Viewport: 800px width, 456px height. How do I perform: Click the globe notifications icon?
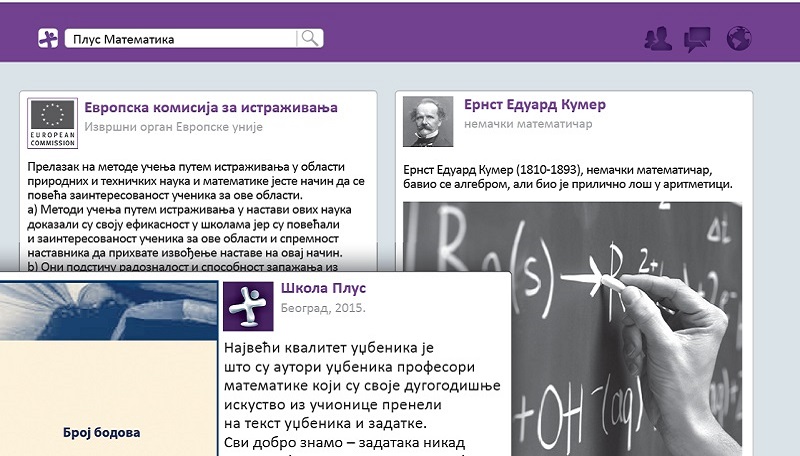739,39
